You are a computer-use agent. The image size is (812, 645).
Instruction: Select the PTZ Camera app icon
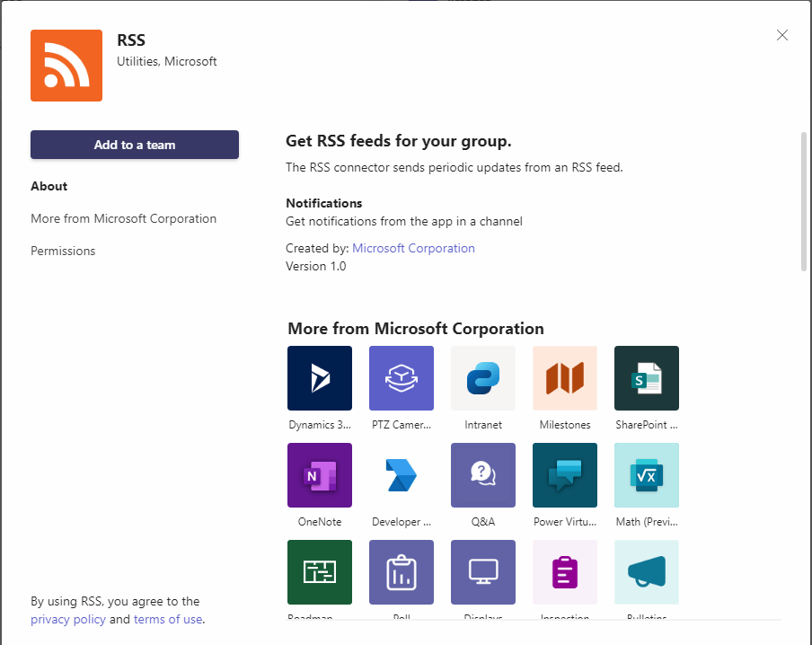(x=402, y=378)
